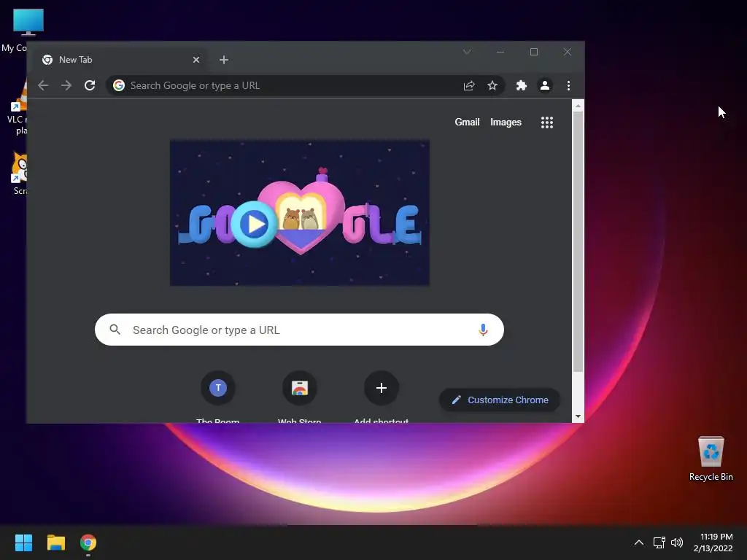747x560 pixels.
Task: Click the magnifier icon in search box
Action: 115,330
